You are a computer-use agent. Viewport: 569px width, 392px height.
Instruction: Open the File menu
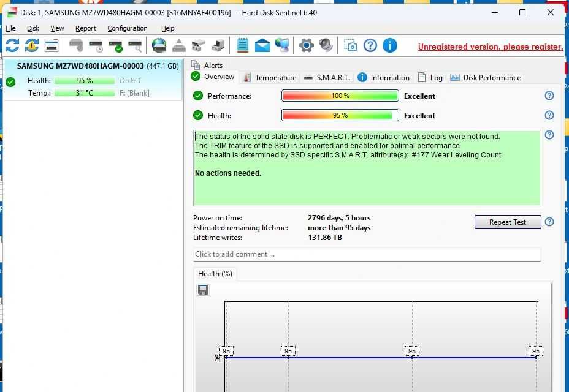(x=10, y=28)
